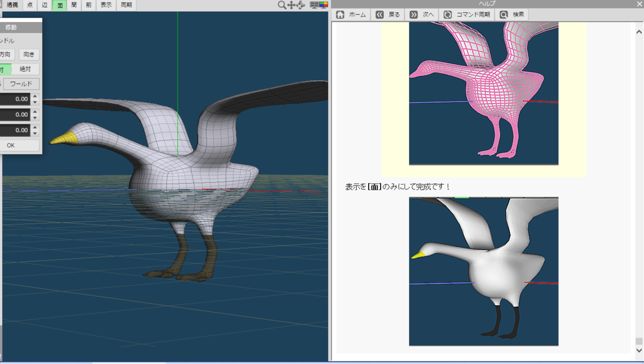Go forward with the 次へ button
The height and width of the screenshot is (364, 644).
pyautogui.click(x=422, y=15)
